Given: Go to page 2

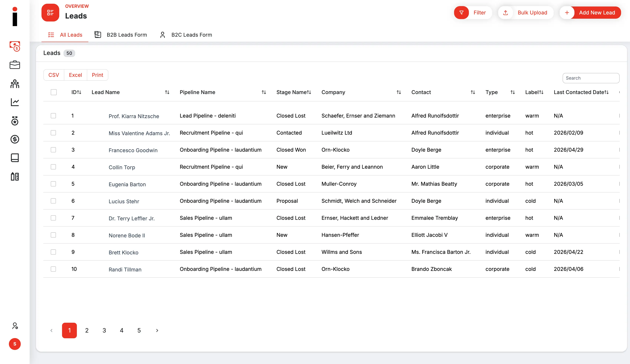Looking at the screenshot, I should coord(87,330).
